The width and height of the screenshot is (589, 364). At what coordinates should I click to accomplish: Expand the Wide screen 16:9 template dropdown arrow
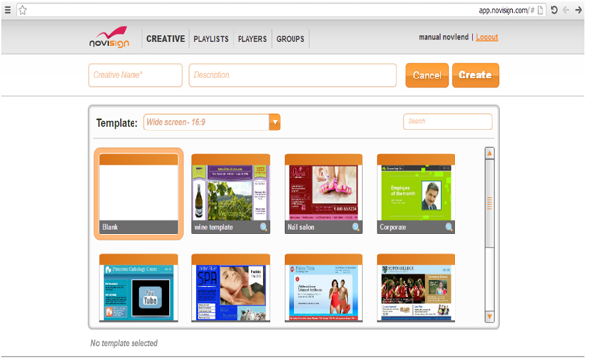275,122
